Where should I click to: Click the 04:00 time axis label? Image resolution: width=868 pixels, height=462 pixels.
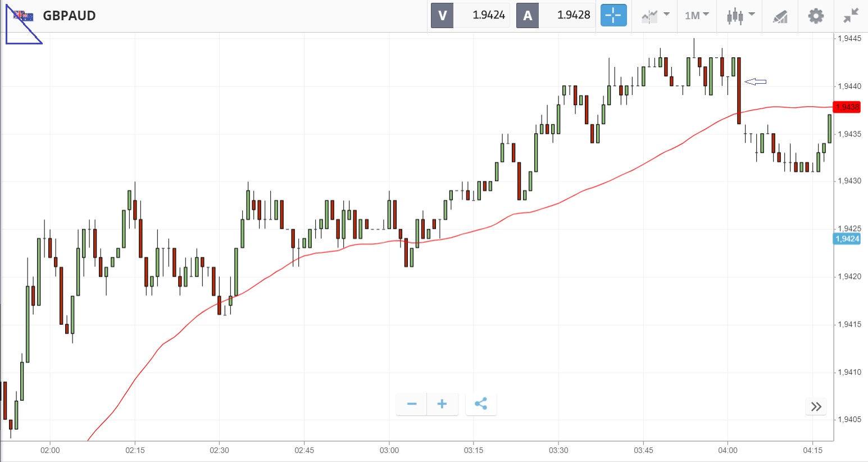(x=728, y=450)
